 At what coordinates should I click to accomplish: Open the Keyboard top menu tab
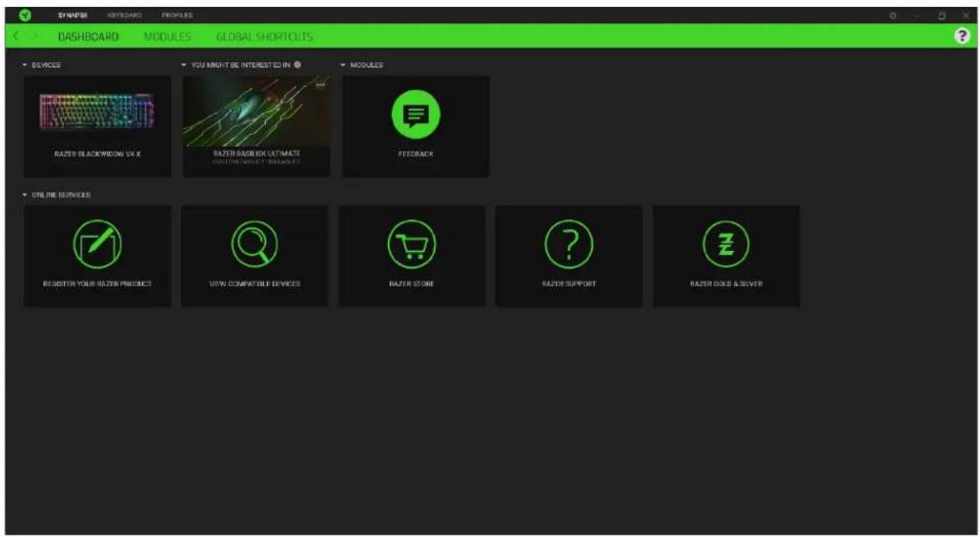[124, 15]
